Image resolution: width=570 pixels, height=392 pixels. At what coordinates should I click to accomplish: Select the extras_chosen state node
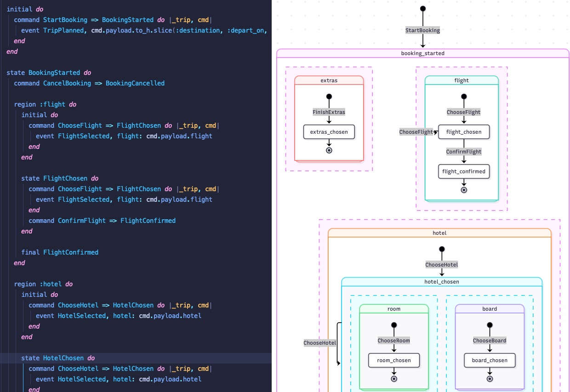click(329, 132)
